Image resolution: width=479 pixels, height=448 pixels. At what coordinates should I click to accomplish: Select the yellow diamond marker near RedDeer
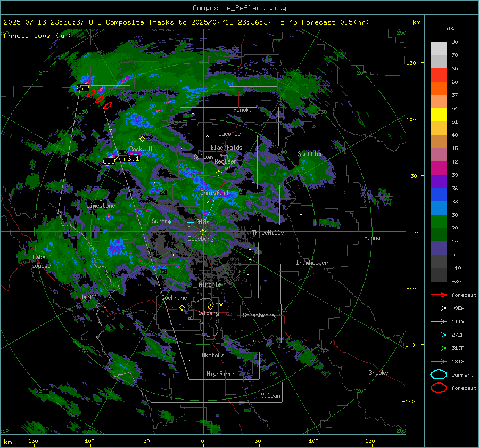coord(219,173)
